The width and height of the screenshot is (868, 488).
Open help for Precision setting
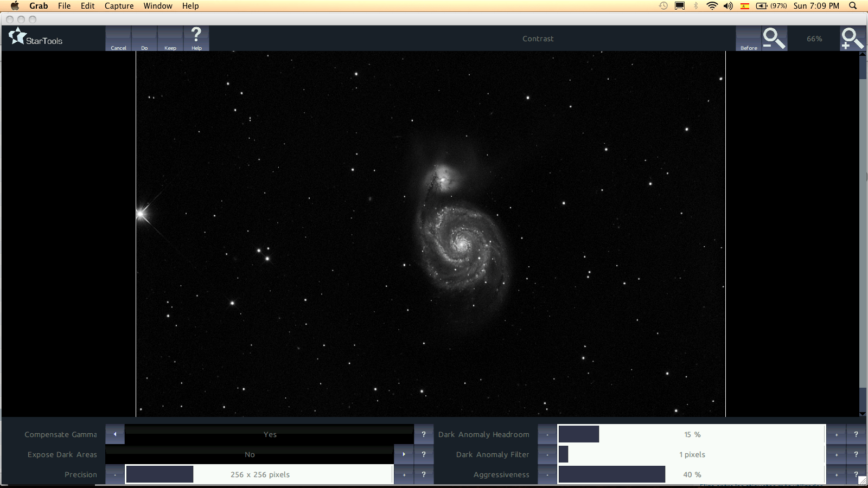pyautogui.click(x=424, y=474)
